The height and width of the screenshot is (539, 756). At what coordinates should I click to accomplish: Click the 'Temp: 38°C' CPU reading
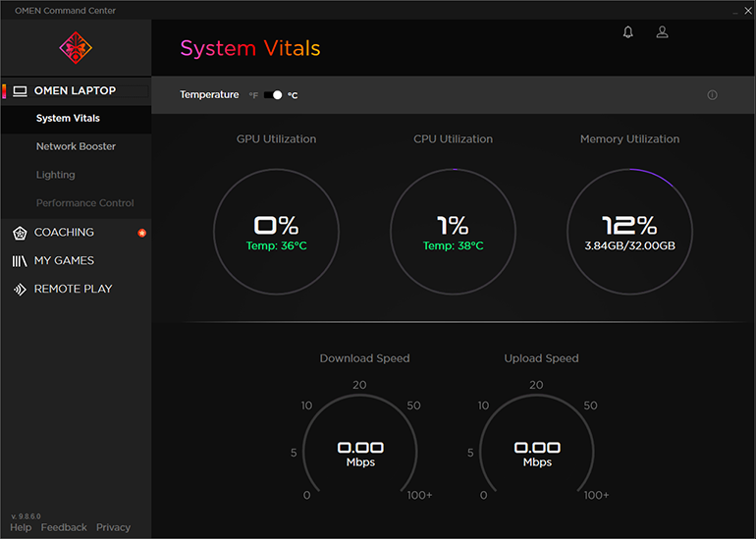click(x=454, y=245)
